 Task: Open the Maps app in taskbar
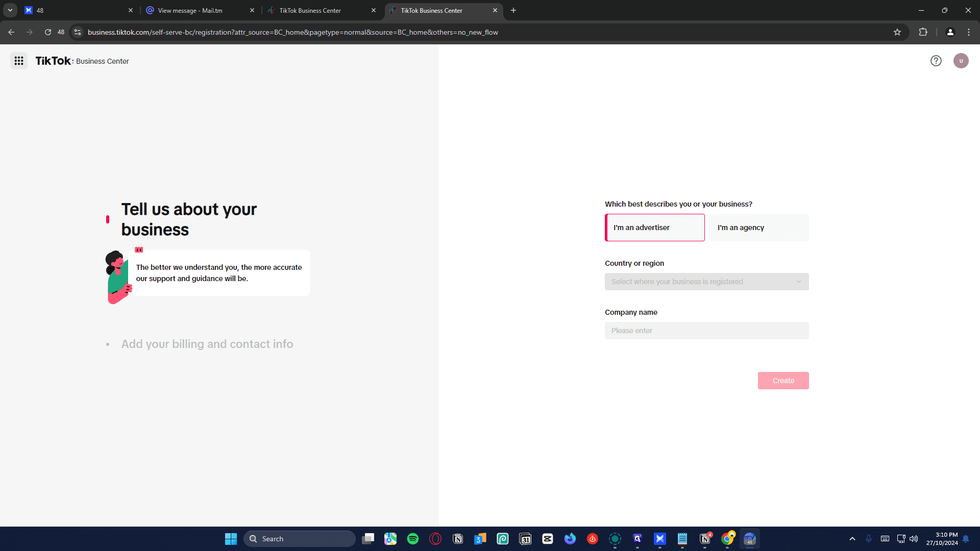click(x=390, y=539)
